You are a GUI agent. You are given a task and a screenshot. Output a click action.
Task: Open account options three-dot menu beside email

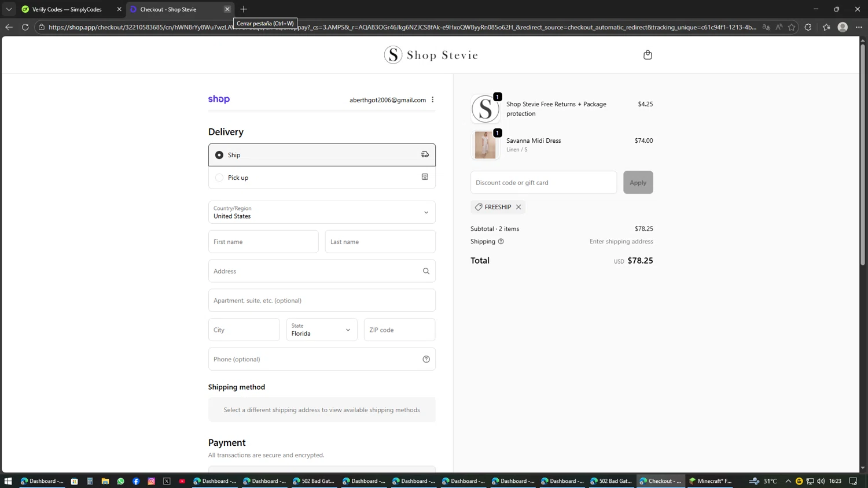pyautogui.click(x=432, y=99)
